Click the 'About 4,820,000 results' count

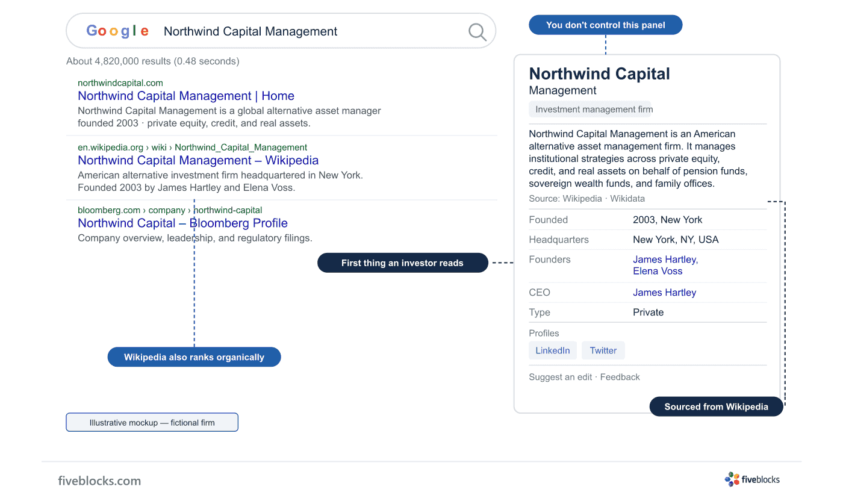tap(153, 61)
